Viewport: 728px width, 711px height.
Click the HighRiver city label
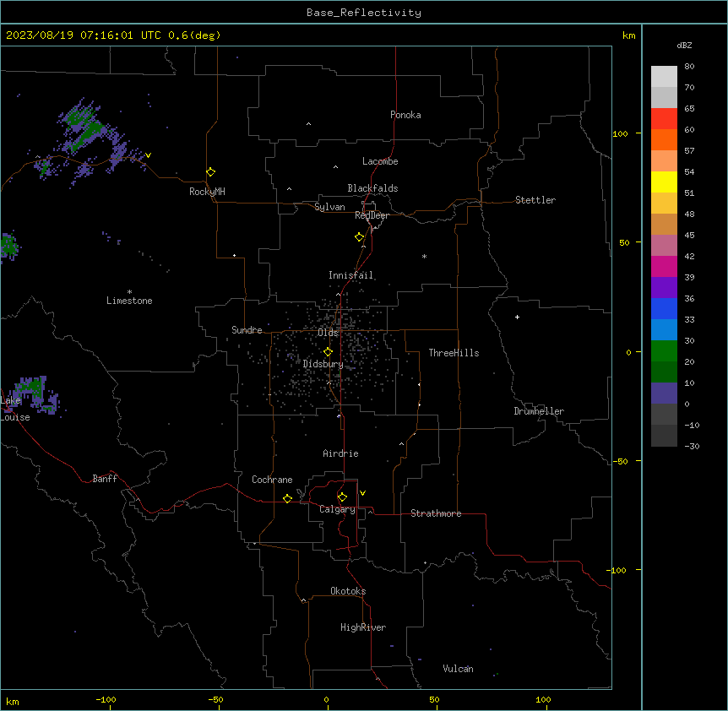[363, 627]
